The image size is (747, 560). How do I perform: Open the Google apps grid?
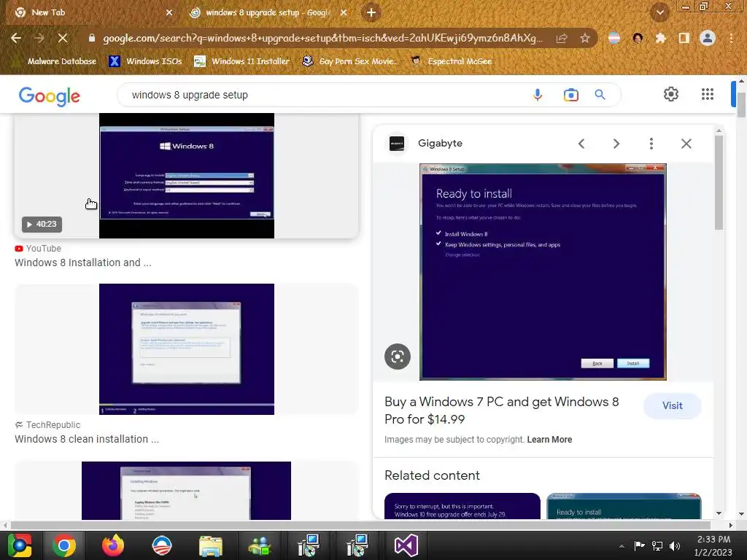click(x=708, y=94)
